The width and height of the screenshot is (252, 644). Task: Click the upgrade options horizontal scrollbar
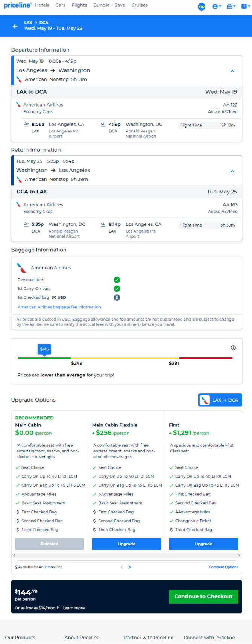(x=126, y=555)
